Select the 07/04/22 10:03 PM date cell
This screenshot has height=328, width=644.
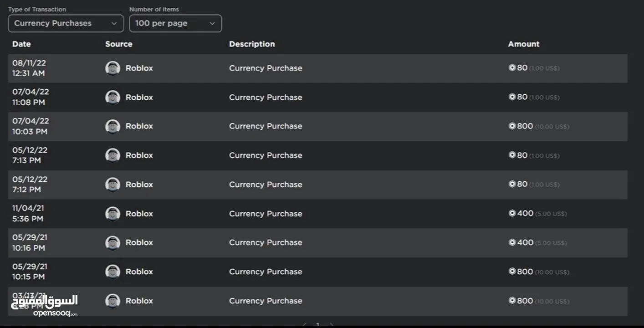pos(31,126)
